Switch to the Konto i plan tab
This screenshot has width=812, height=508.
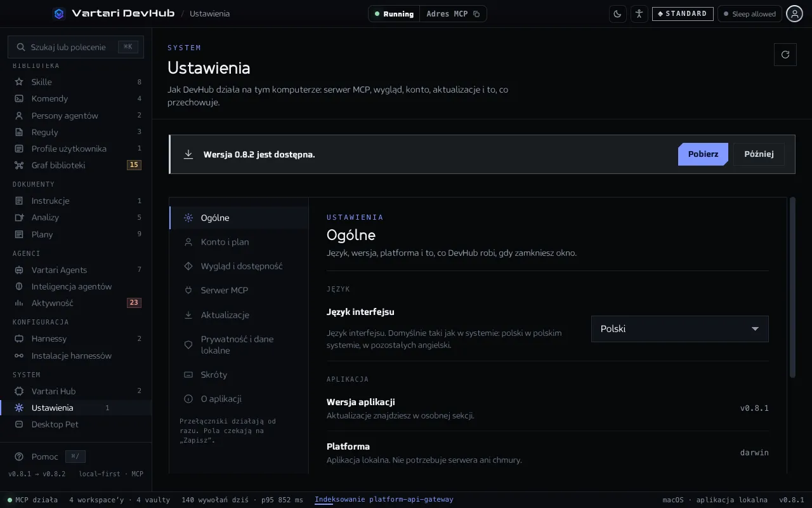[239, 242]
